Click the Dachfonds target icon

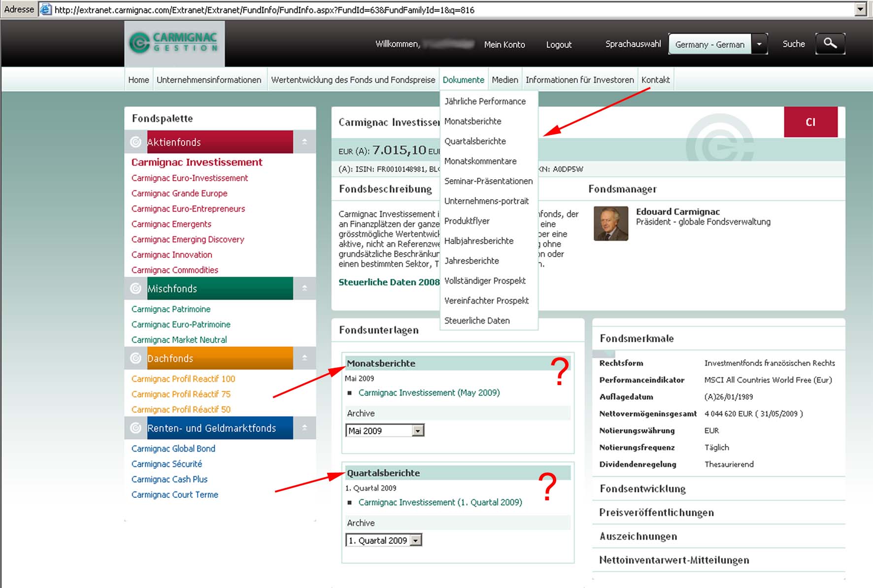135,359
